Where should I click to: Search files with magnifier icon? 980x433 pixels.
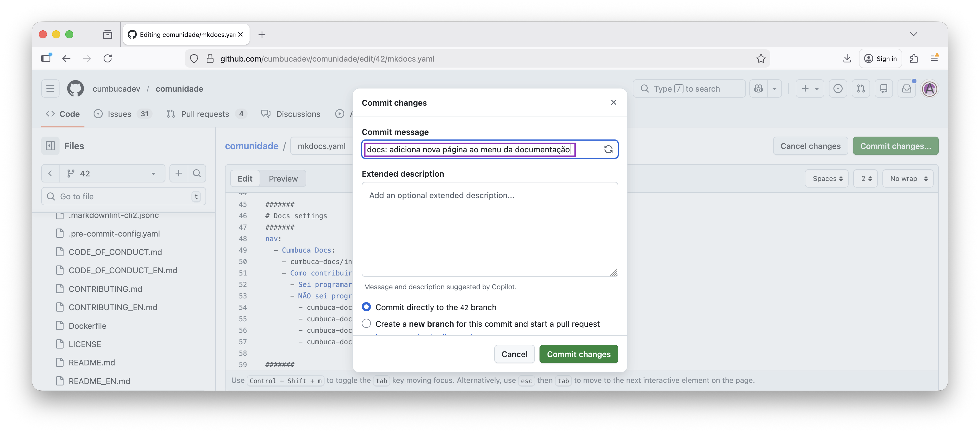point(197,174)
